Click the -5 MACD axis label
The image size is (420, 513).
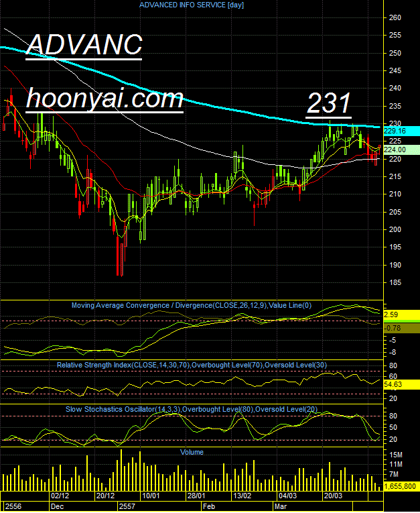click(393, 341)
